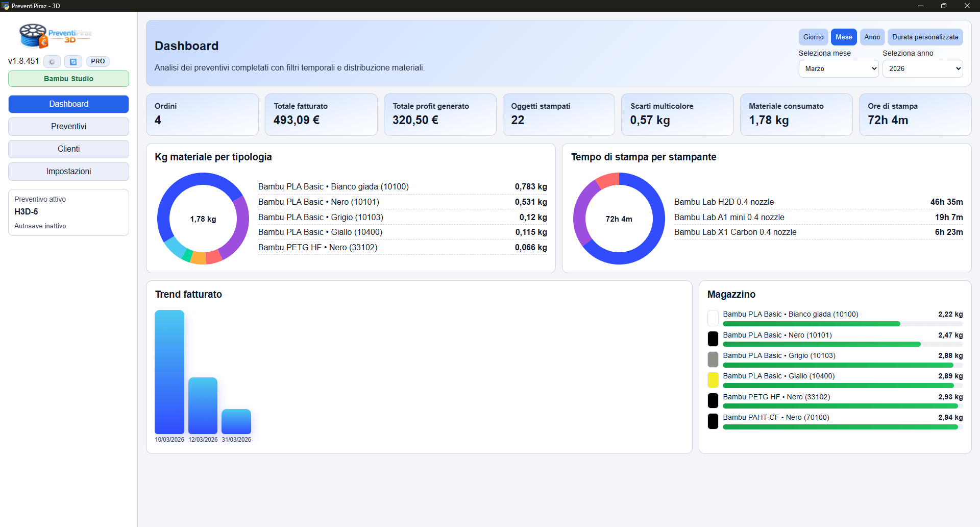The width and height of the screenshot is (980, 527).
Task: Open Impostazioni from the sidebar
Action: tap(68, 172)
